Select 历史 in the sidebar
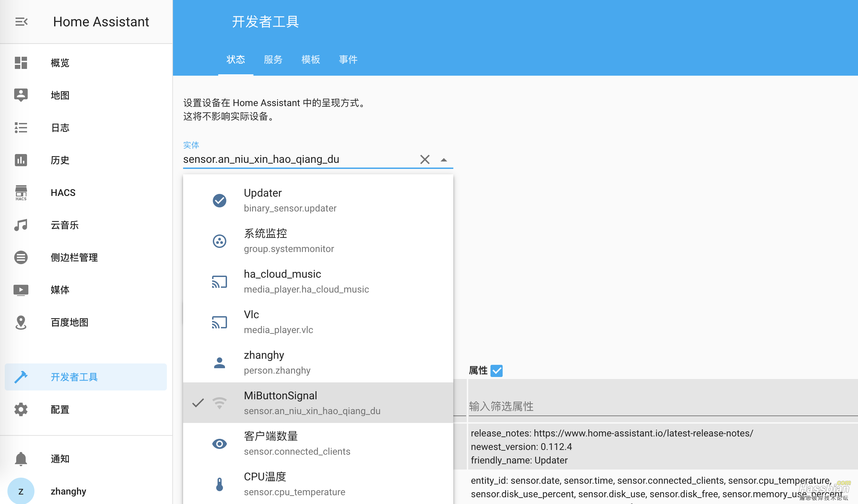 coord(86,160)
